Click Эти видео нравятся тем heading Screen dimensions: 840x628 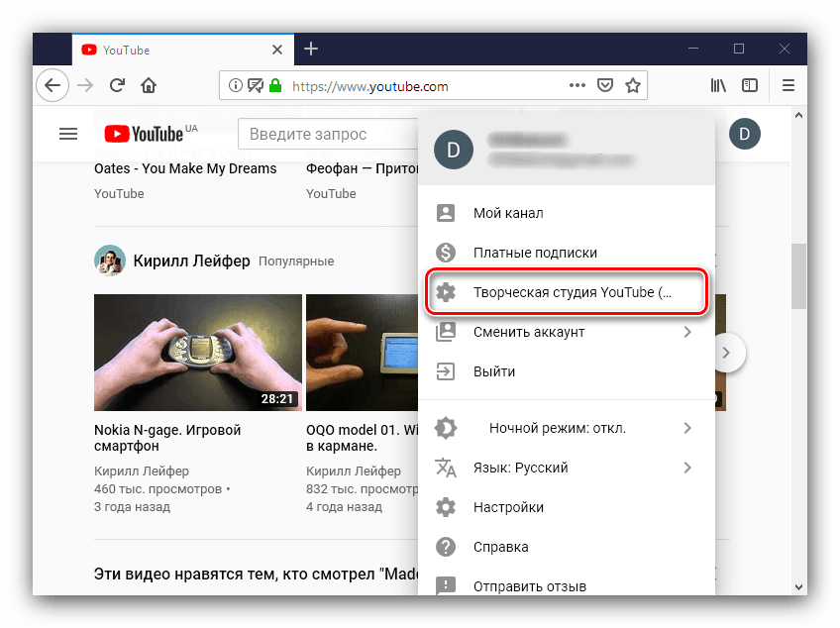256,574
